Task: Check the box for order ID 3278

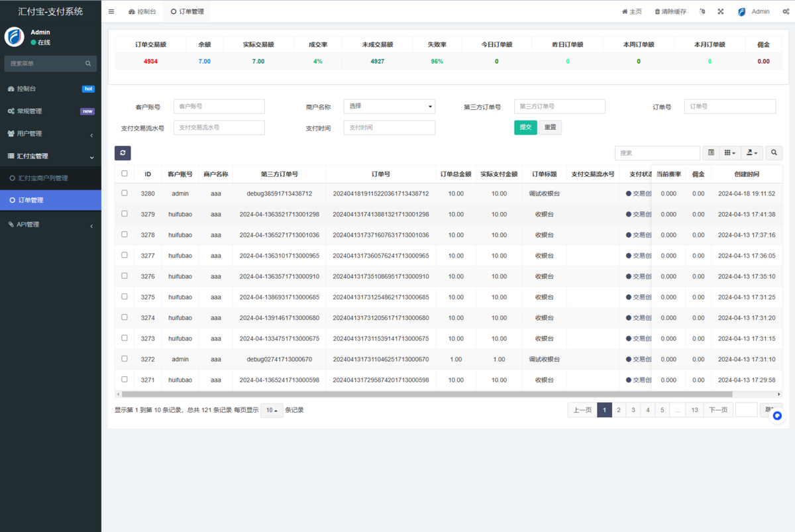Action: [124, 235]
